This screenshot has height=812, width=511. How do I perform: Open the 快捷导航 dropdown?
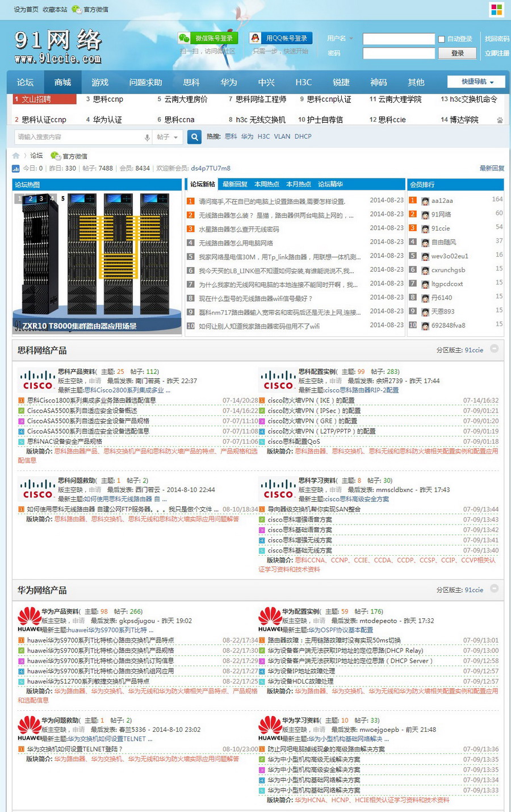(477, 82)
